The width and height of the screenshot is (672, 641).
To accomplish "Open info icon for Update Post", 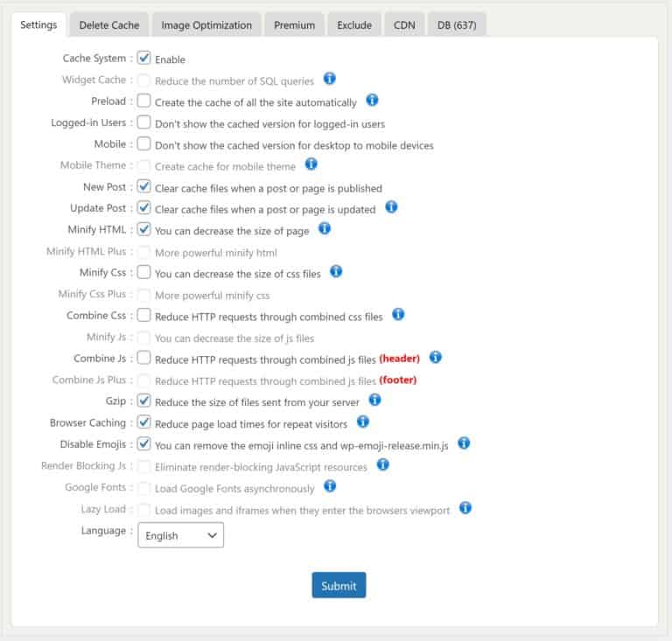I will (391, 207).
